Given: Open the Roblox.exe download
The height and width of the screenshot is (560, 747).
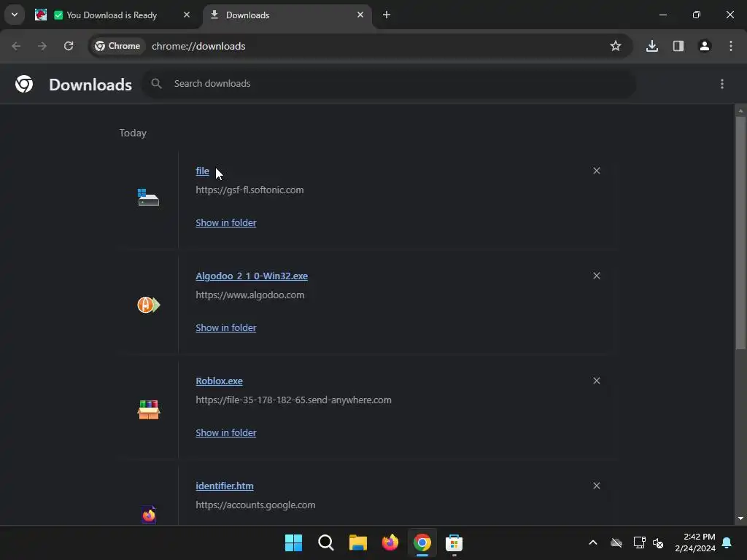Looking at the screenshot, I should pyautogui.click(x=219, y=381).
